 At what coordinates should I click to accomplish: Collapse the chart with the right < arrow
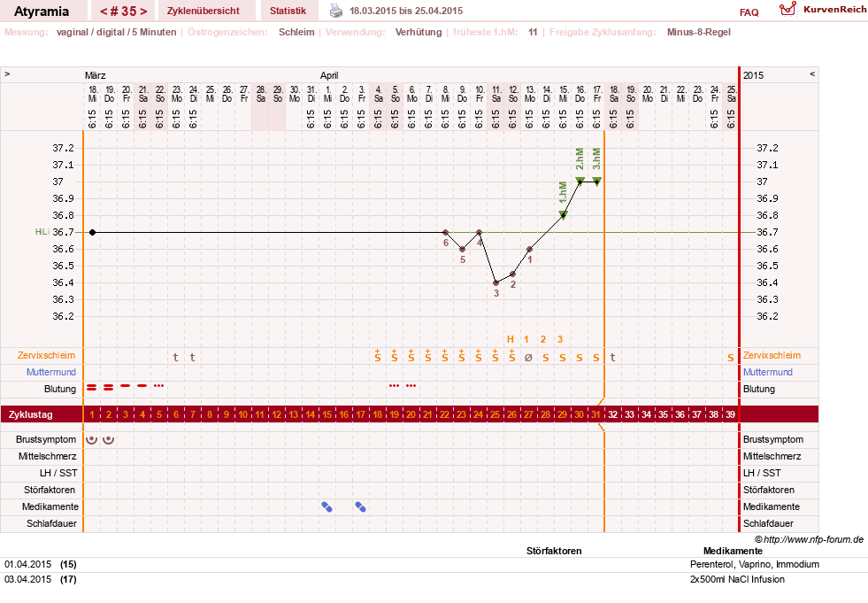pyautogui.click(x=812, y=73)
